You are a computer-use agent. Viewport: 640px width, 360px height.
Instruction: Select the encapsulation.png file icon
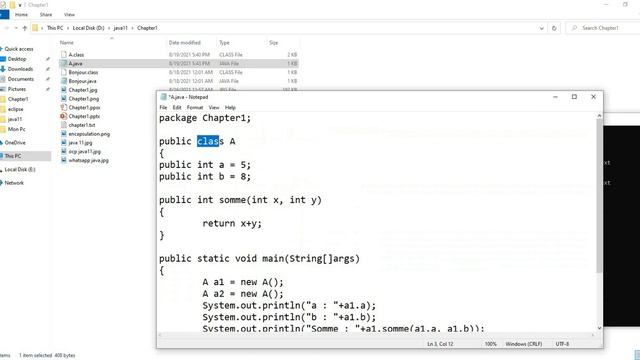point(64,133)
